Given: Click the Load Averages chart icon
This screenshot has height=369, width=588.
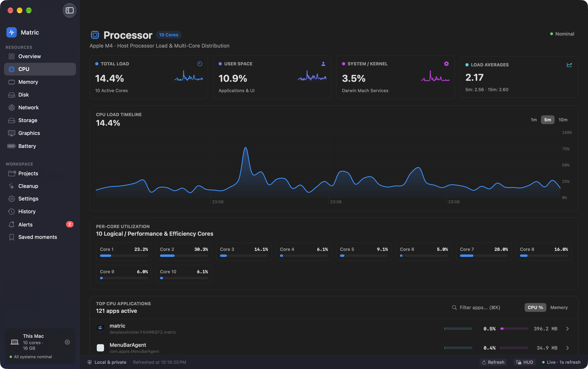Looking at the screenshot, I should pyautogui.click(x=569, y=65).
